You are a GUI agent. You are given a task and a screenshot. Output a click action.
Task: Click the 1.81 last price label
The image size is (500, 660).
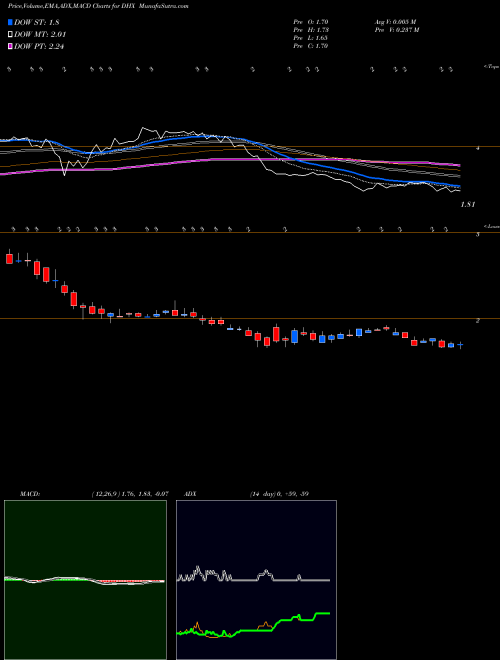click(468, 204)
